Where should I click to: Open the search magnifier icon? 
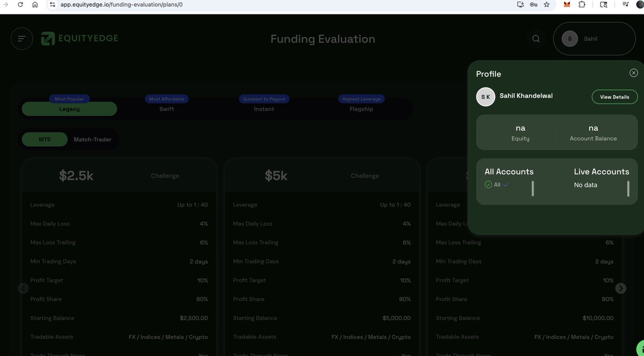(536, 39)
